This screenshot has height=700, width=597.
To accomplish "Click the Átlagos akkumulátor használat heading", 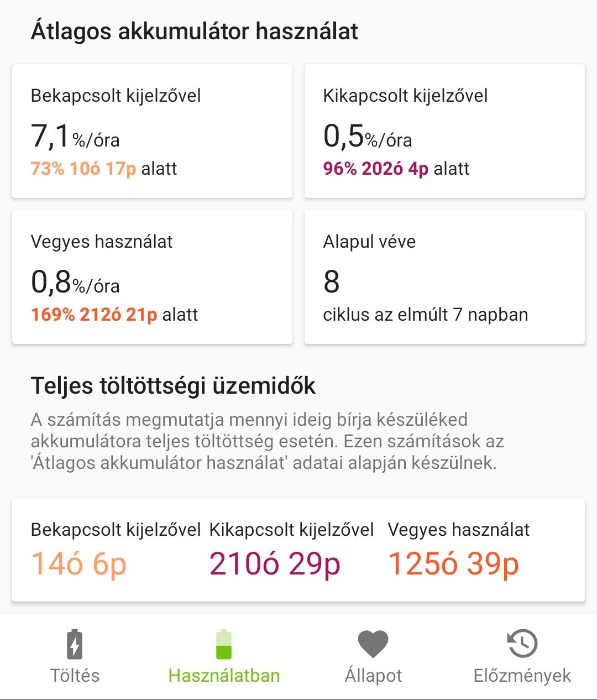I will [x=195, y=31].
